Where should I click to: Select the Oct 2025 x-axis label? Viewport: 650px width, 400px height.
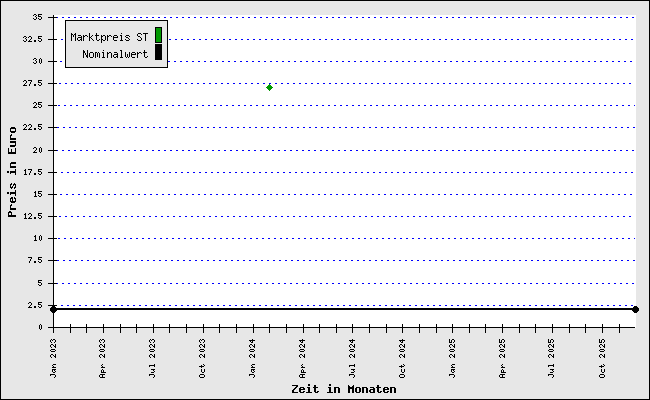603,355
